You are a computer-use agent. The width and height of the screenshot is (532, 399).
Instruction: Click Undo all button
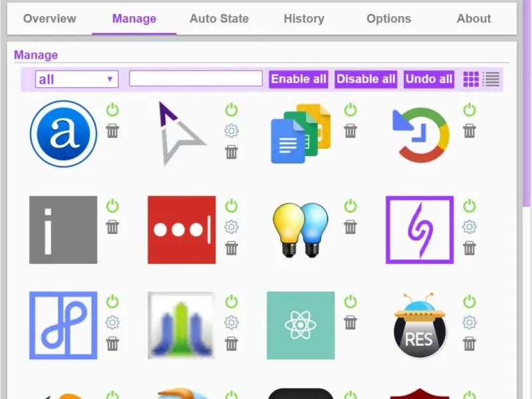click(x=429, y=79)
